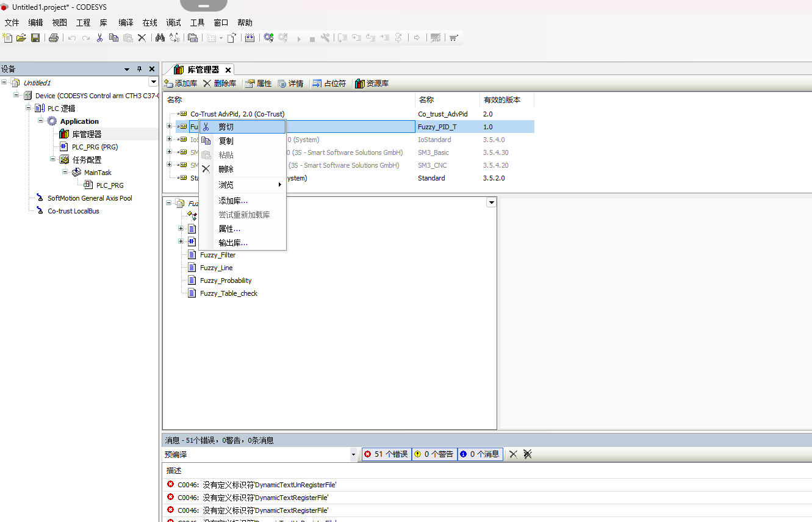Collapse the PLC 逻辑 node
The width and height of the screenshot is (812, 522).
[x=29, y=108]
